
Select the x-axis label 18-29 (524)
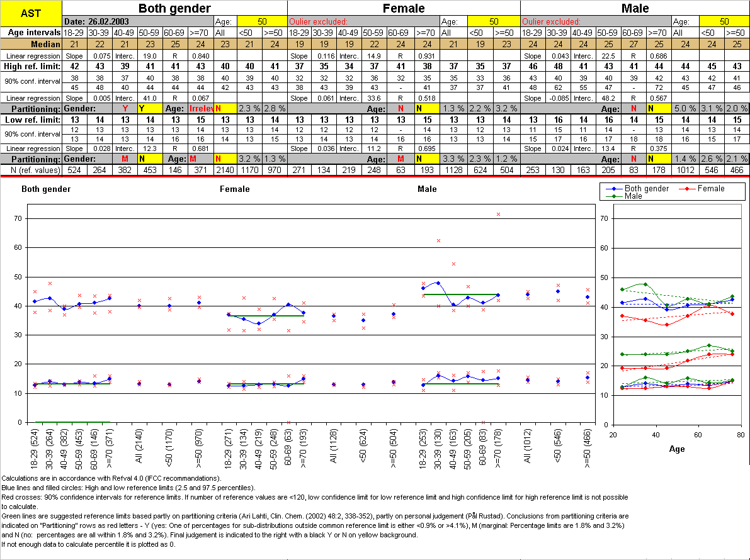[x=35, y=448]
